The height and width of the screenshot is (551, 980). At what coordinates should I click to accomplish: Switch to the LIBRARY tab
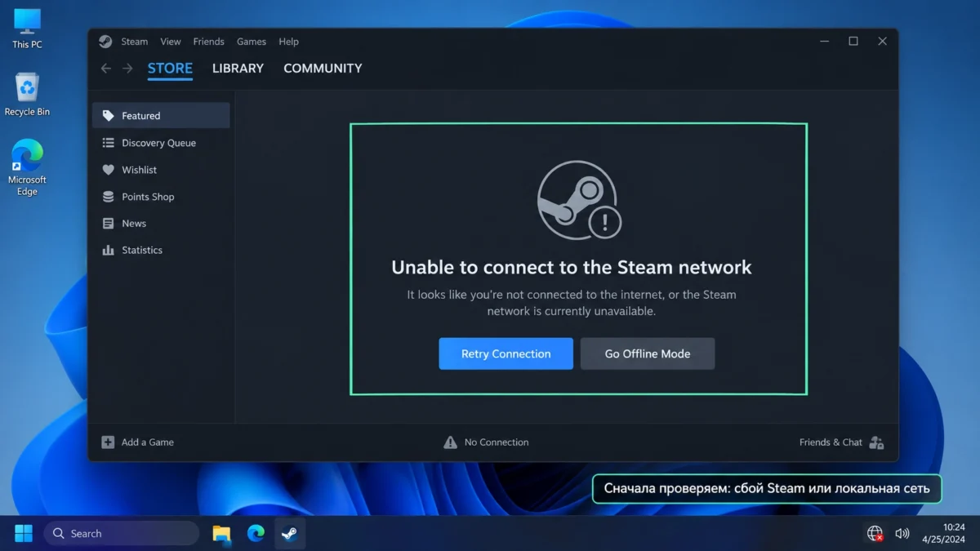pyautogui.click(x=238, y=69)
